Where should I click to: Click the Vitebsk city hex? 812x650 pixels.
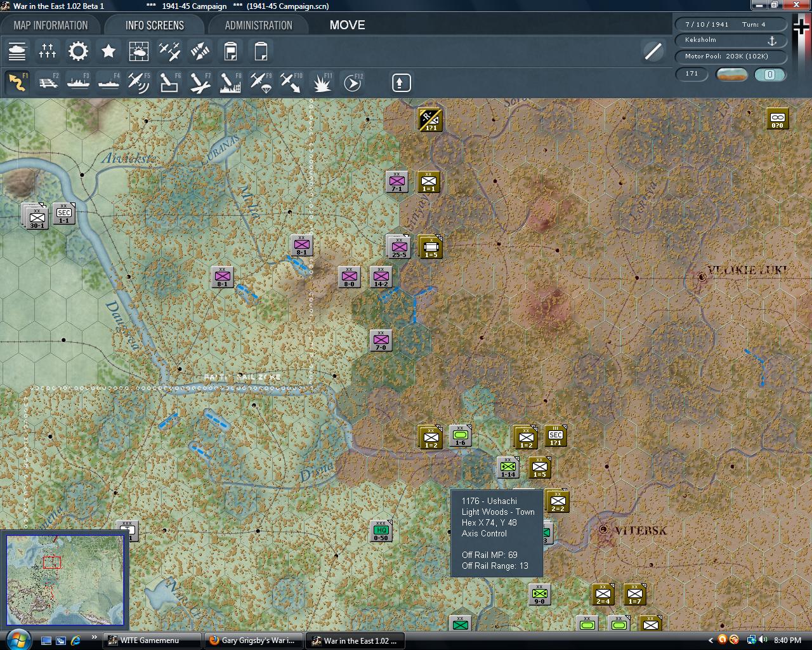pos(603,529)
